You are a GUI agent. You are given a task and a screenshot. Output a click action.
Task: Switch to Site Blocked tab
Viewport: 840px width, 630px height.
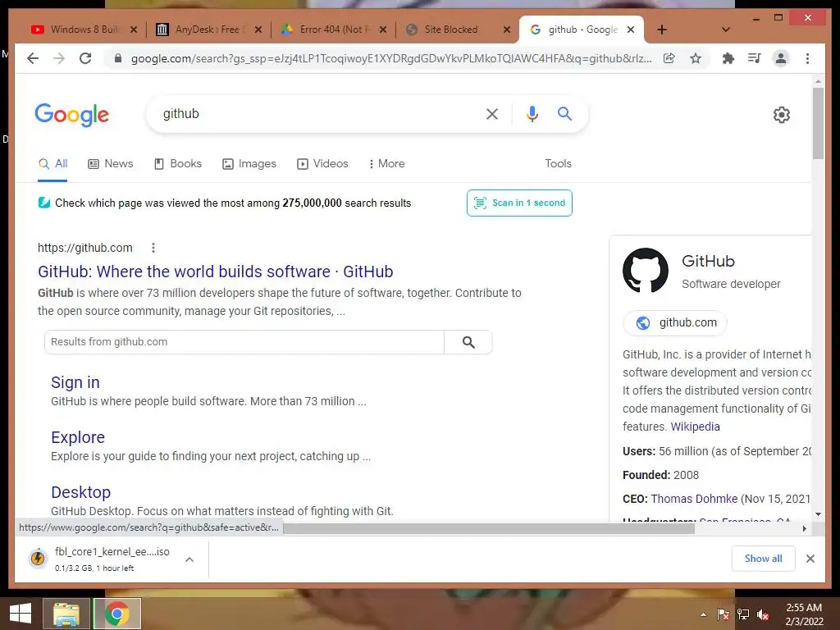[x=450, y=30]
